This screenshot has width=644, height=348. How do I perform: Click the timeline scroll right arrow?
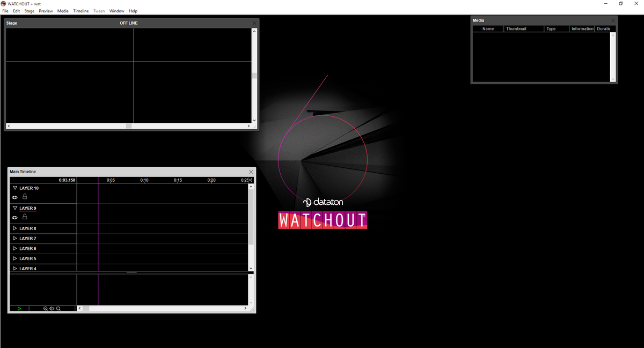[x=245, y=308]
